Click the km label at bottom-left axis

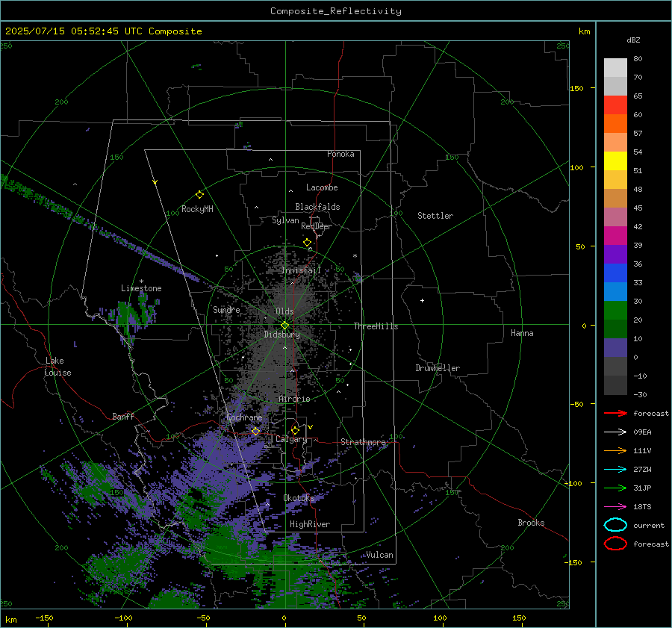pos(11,620)
